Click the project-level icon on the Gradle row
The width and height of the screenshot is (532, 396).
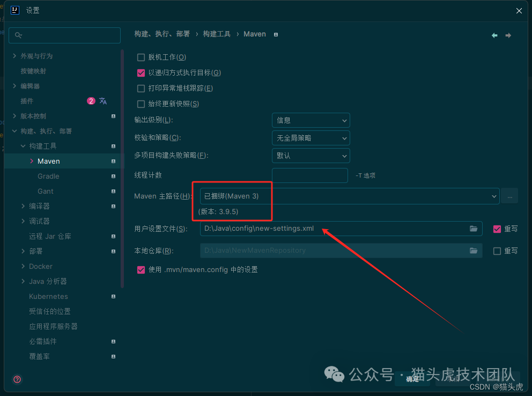click(113, 176)
